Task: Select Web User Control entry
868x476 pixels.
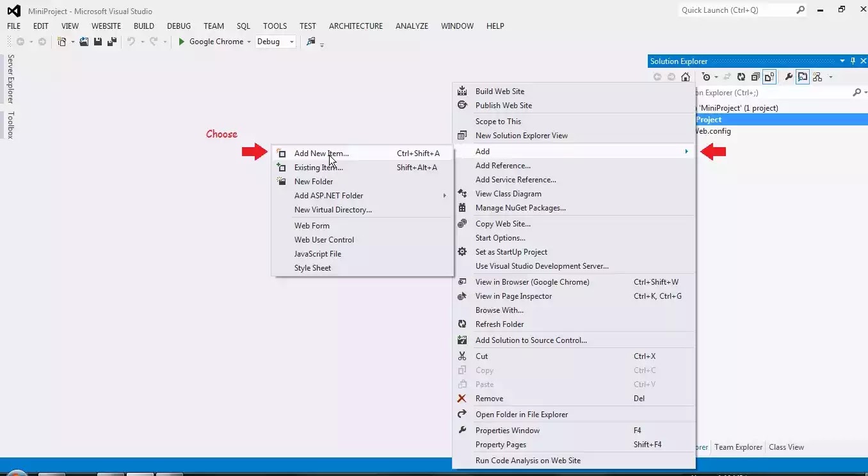Action: (362, 240)
